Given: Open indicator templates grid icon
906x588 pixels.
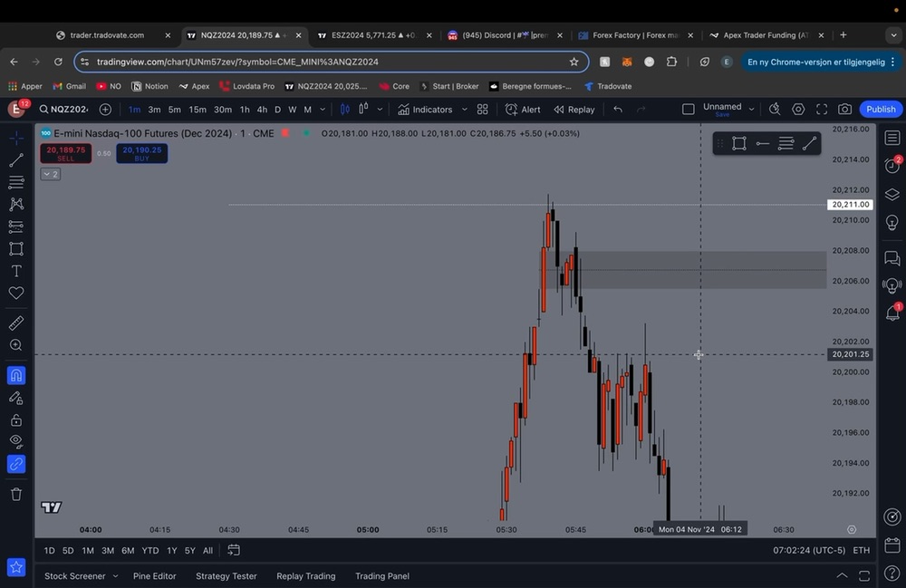Looking at the screenshot, I should point(483,109).
